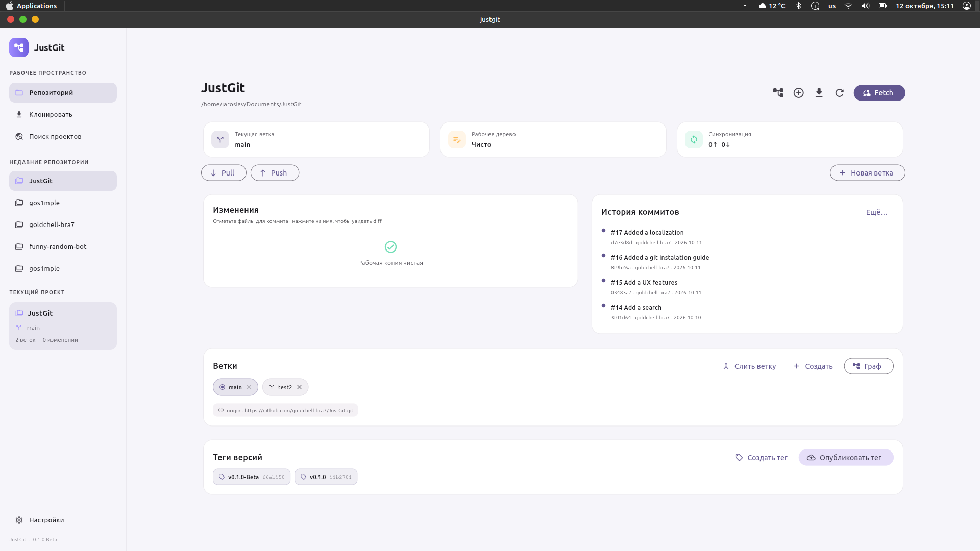980x551 pixels.
Task: Select tag v0.1.0-Beta
Action: [x=252, y=477]
